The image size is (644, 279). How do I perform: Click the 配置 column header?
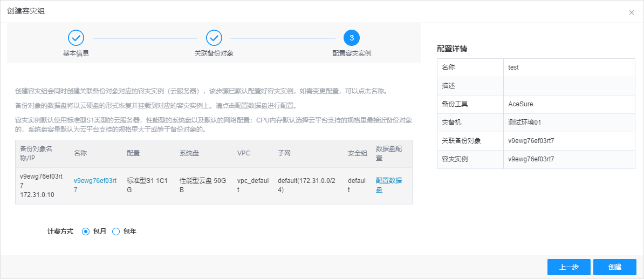click(x=133, y=153)
